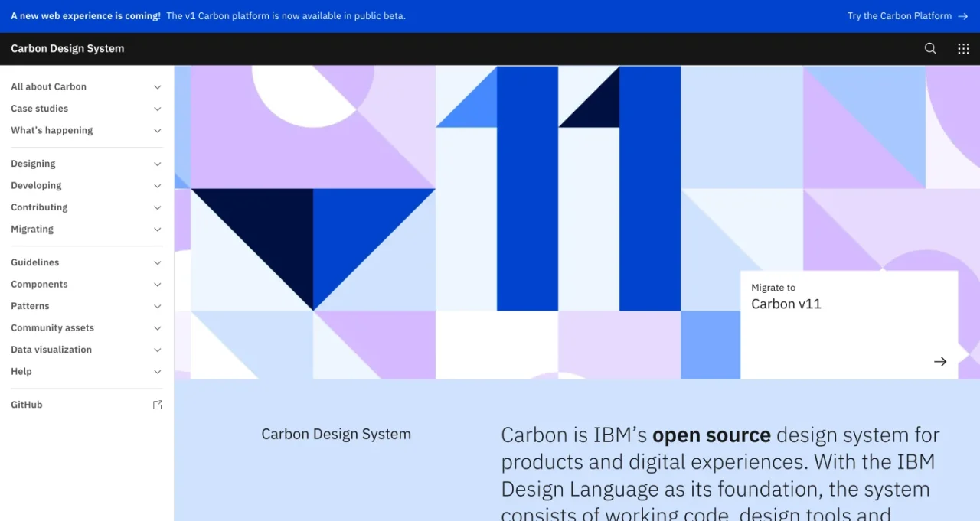The width and height of the screenshot is (980, 521).
Task: Expand the Designing chevron
Action: (158, 164)
